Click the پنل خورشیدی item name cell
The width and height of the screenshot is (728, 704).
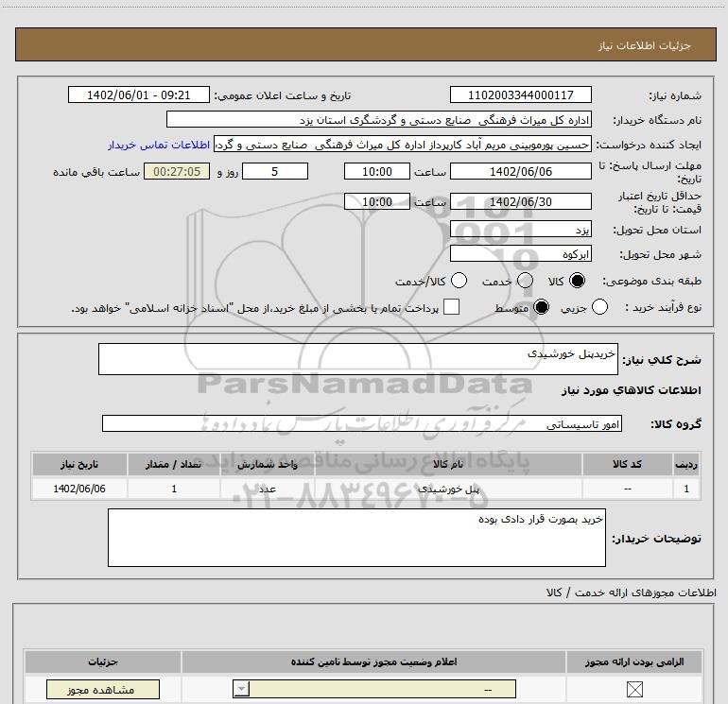(x=448, y=489)
